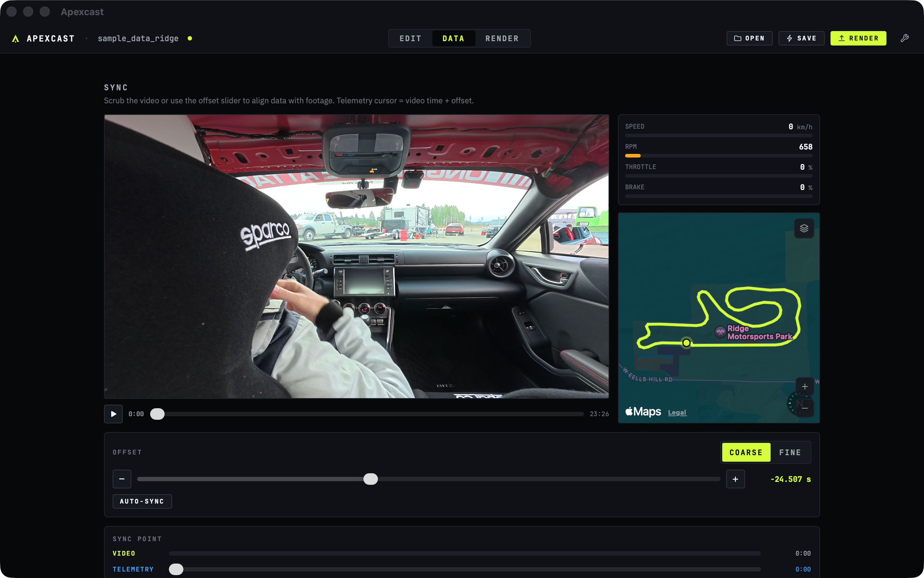
Task: Click the VIDEO sync point track
Action: point(465,553)
